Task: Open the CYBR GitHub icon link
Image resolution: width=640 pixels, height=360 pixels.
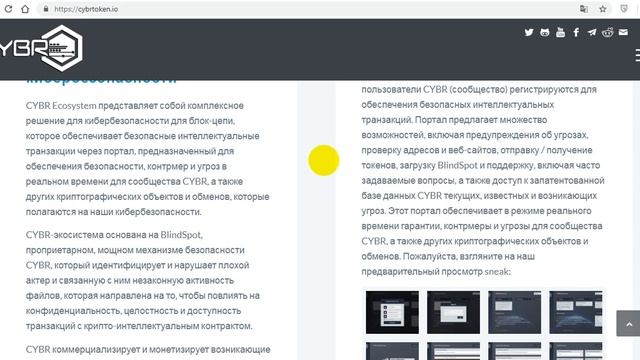Action: (544, 32)
